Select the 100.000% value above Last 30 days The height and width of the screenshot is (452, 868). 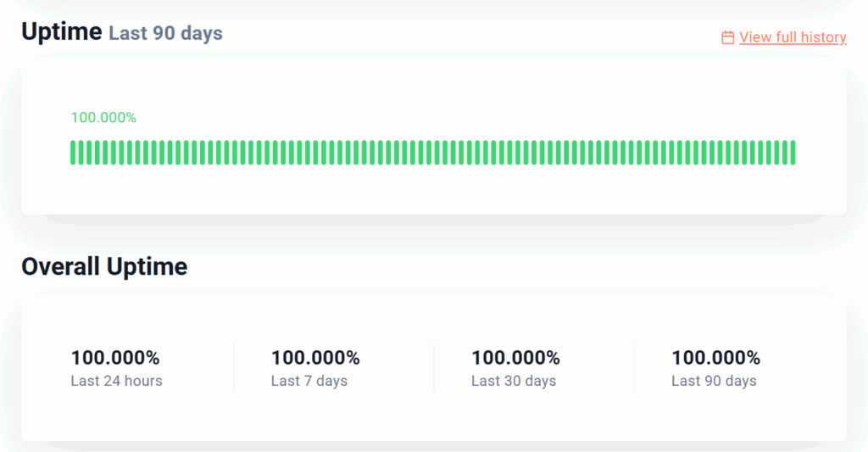(515, 358)
